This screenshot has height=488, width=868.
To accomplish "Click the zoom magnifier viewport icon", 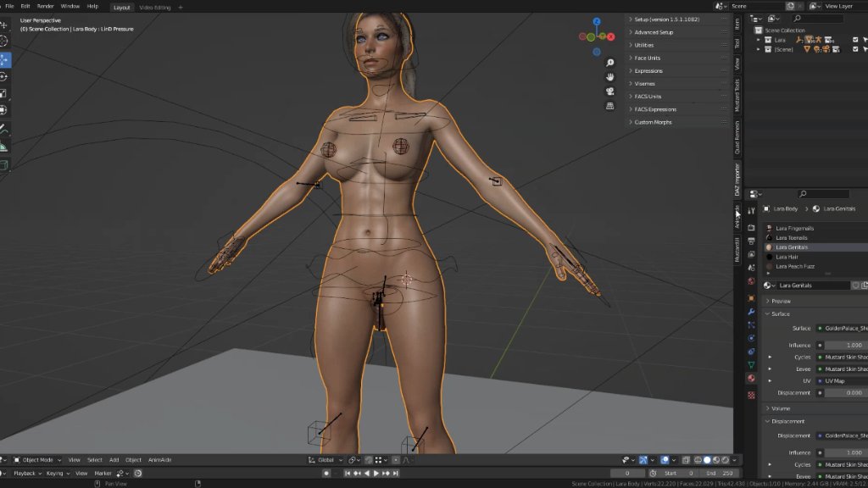I will coord(609,63).
